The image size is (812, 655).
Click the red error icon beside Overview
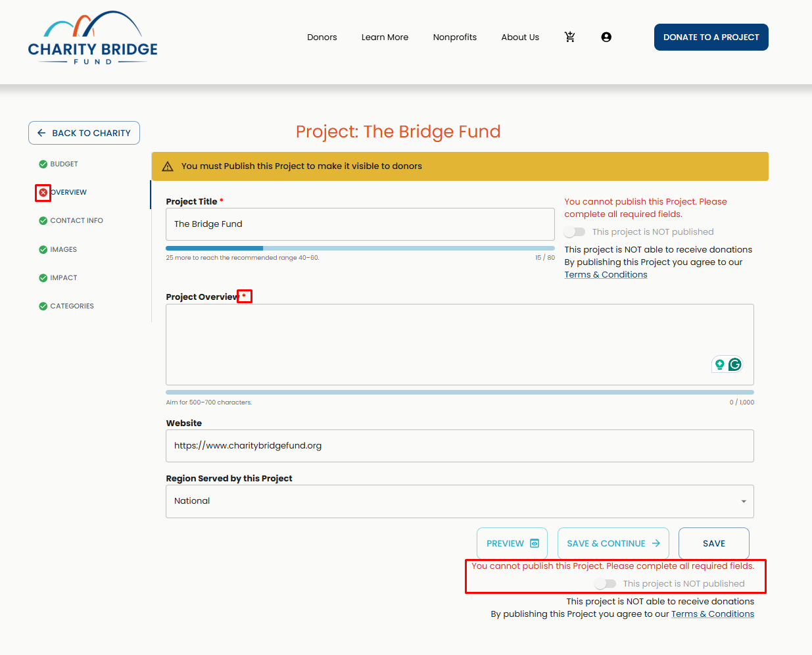coord(43,192)
